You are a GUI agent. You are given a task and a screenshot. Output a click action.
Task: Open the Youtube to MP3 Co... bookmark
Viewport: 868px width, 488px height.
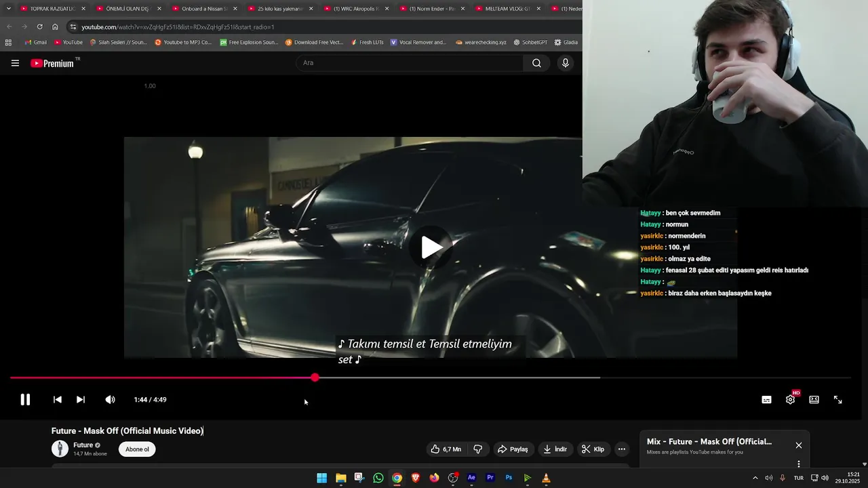coord(183,42)
